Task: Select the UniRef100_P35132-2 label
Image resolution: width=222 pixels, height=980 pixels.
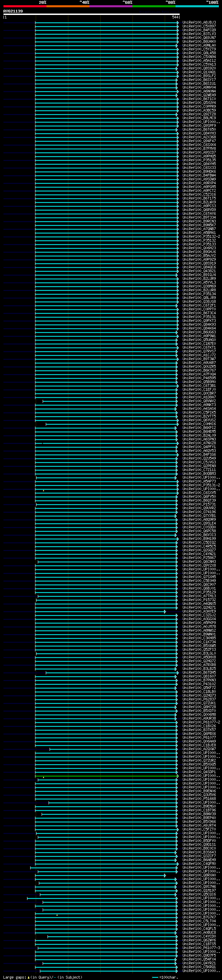Action: pos(201,237)
